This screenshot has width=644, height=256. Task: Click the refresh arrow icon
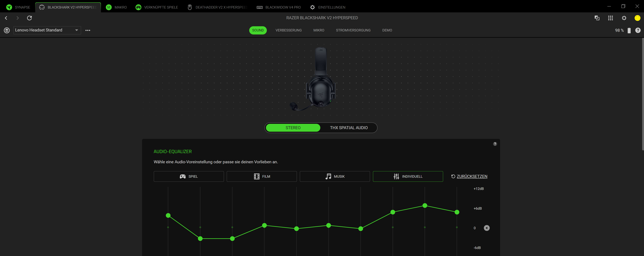(30, 18)
